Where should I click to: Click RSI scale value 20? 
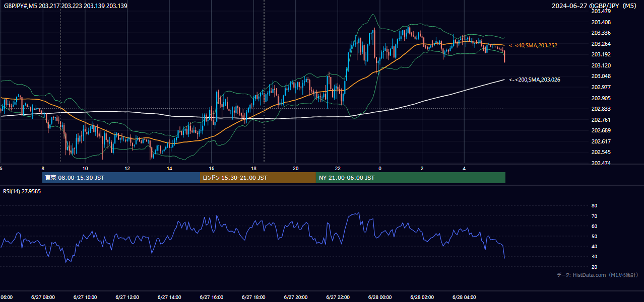tap(594, 267)
